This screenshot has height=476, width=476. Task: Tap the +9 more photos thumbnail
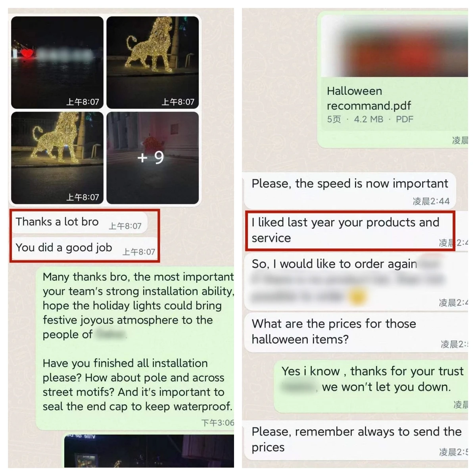pyautogui.click(x=153, y=158)
